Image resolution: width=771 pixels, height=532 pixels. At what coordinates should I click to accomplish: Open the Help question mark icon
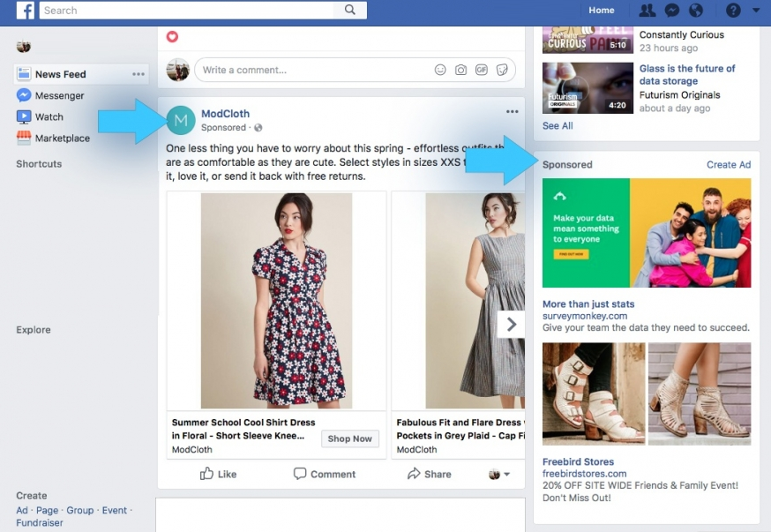[733, 11]
